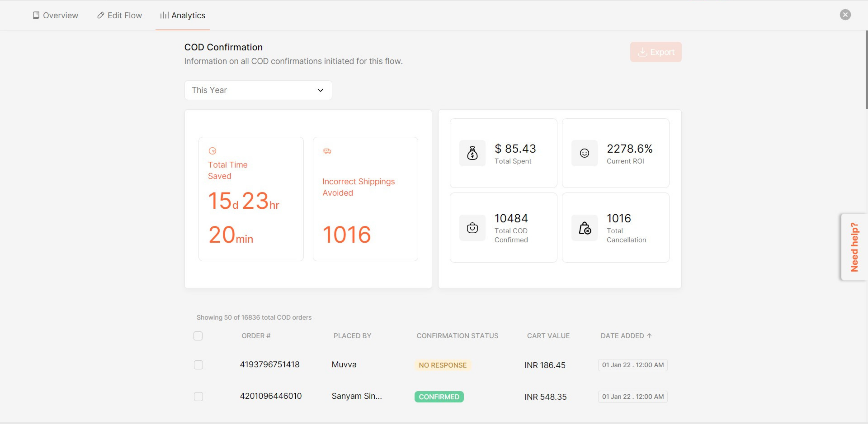Click the 10484 Total COD Confirmed value
868x424 pixels.
tap(511, 218)
